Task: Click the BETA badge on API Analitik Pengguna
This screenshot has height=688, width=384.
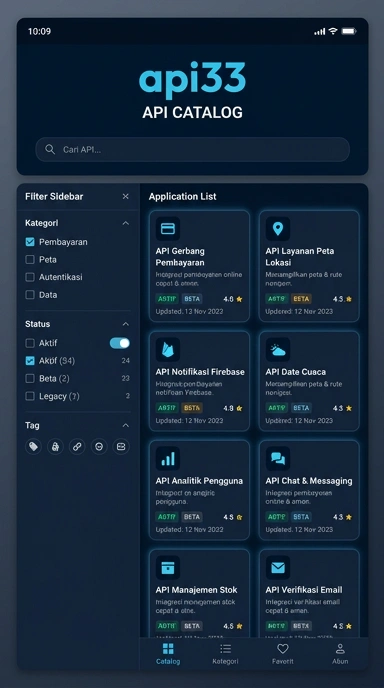Action: pos(192,517)
